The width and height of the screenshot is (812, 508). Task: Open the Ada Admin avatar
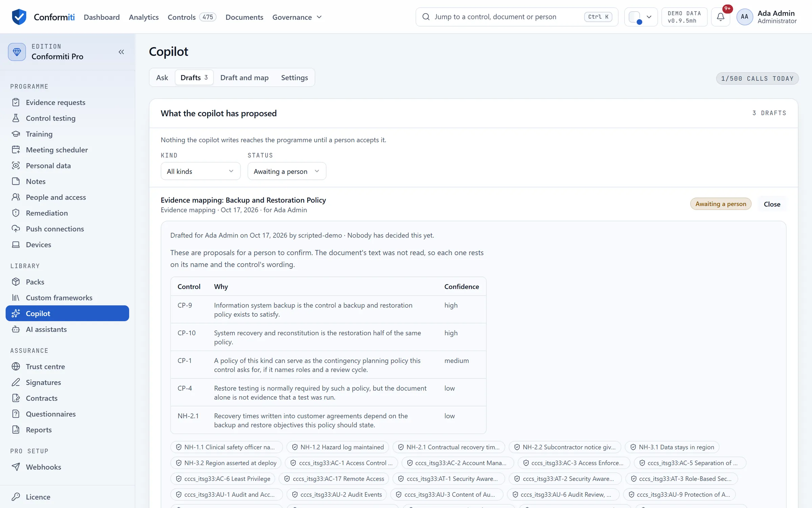[x=744, y=17]
